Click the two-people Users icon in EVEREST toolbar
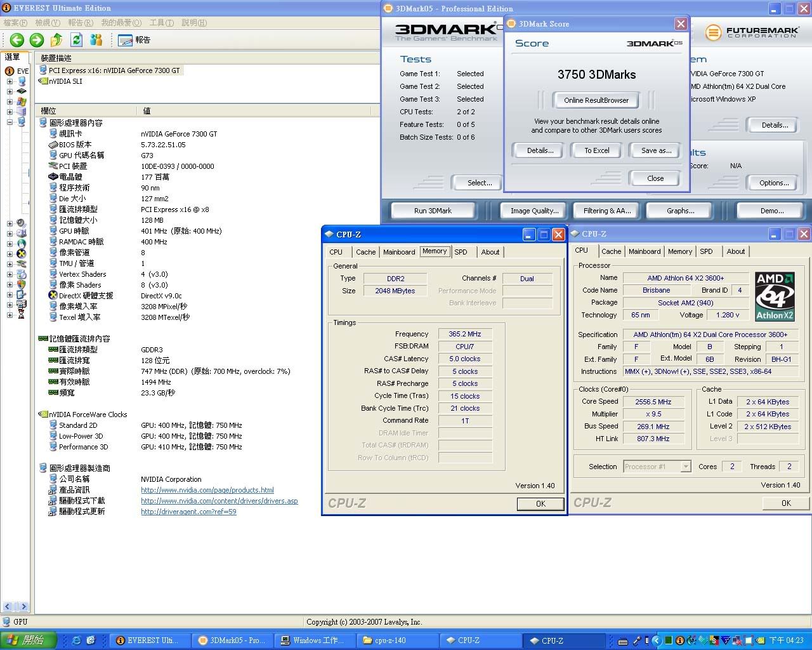Viewport: 812px width, 650px height. coord(96,40)
